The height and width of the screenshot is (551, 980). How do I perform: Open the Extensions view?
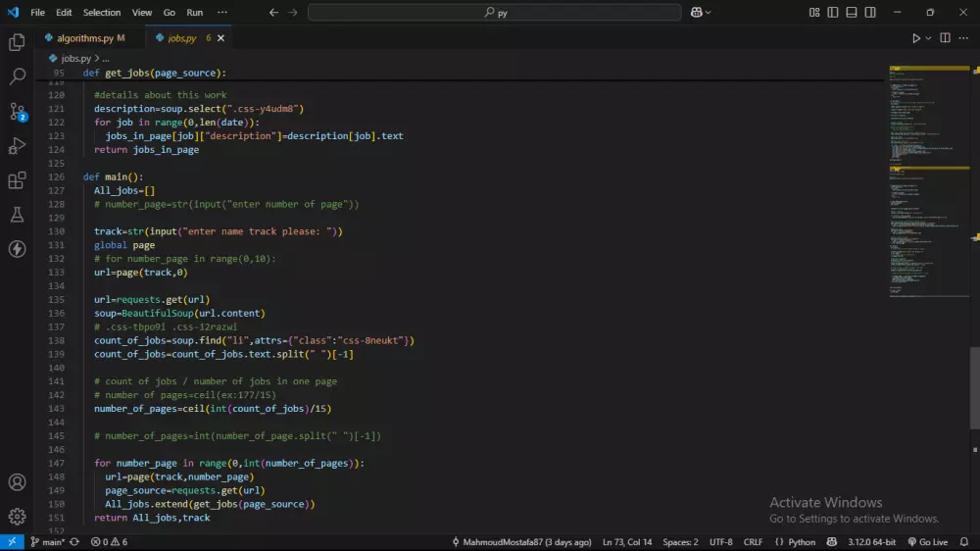click(x=17, y=180)
